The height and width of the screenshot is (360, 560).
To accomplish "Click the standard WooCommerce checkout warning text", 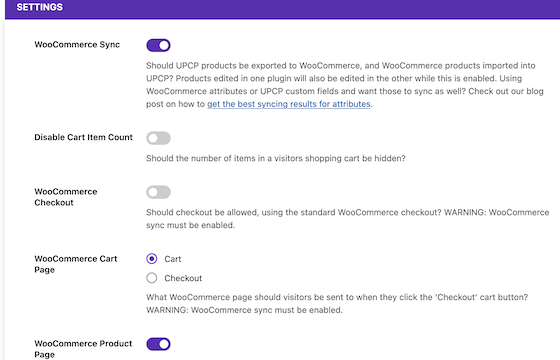I will click(348, 219).
